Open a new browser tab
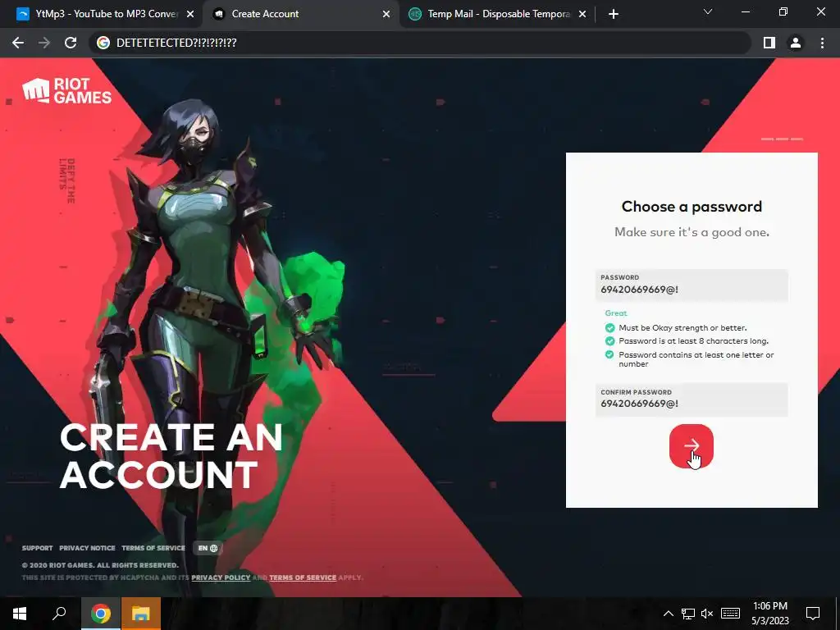 [x=614, y=14]
